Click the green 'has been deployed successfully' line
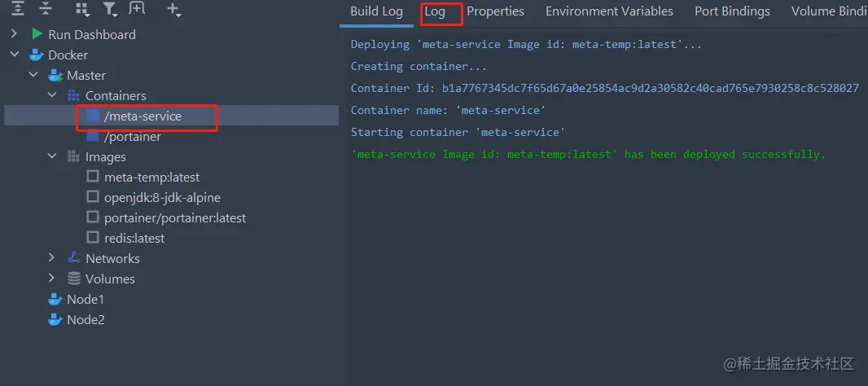This screenshot has height=386, width=868. (588, 155)
